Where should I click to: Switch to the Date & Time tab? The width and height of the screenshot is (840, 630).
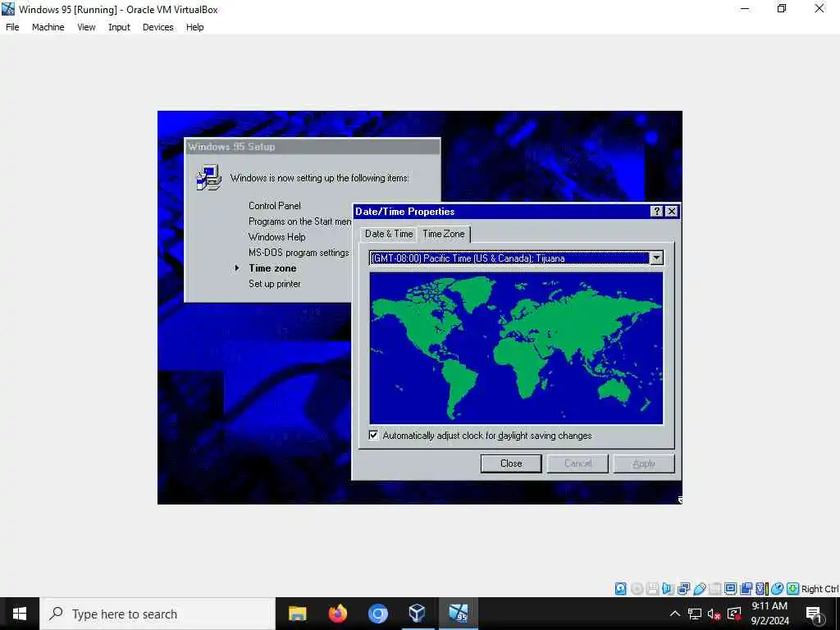click(x=389, y=234)
